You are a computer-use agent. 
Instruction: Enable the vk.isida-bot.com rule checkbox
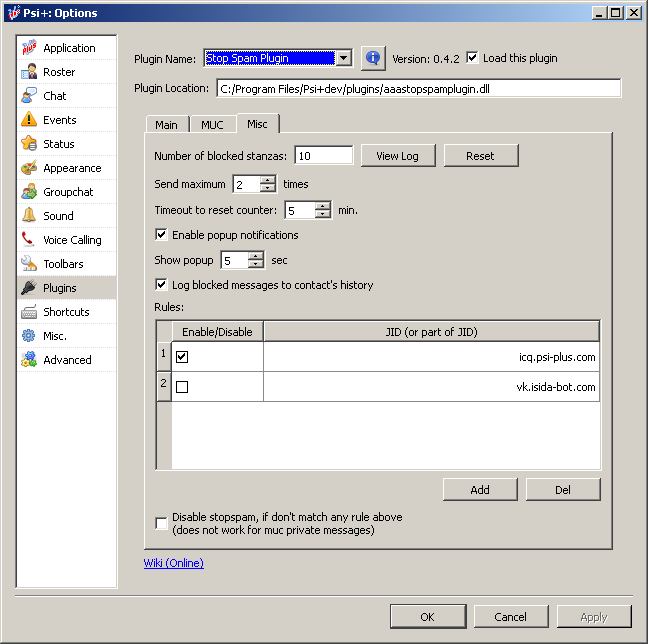(182, 387)
